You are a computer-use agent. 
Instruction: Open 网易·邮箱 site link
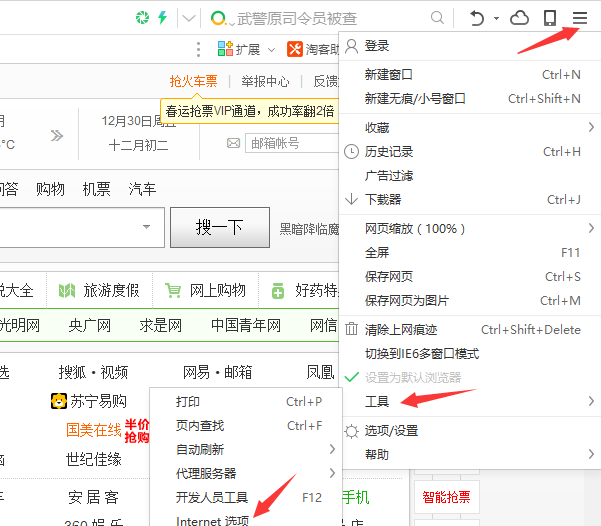(217, 372)
